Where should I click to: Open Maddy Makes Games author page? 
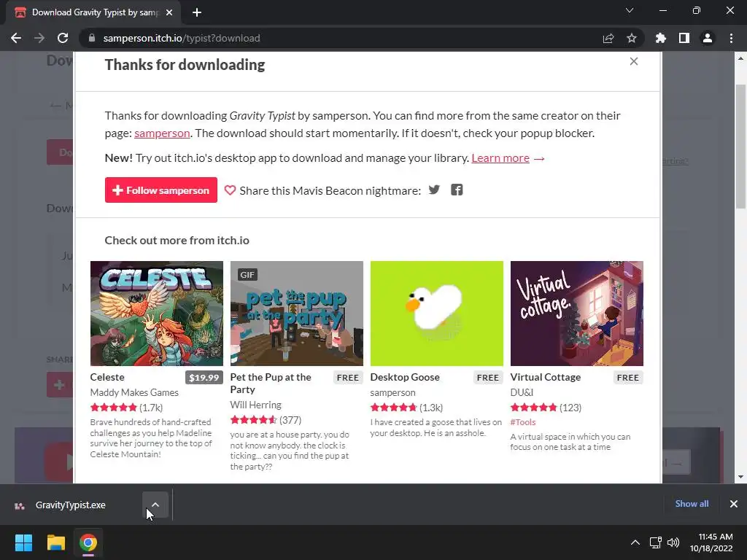tap(134, 392)
